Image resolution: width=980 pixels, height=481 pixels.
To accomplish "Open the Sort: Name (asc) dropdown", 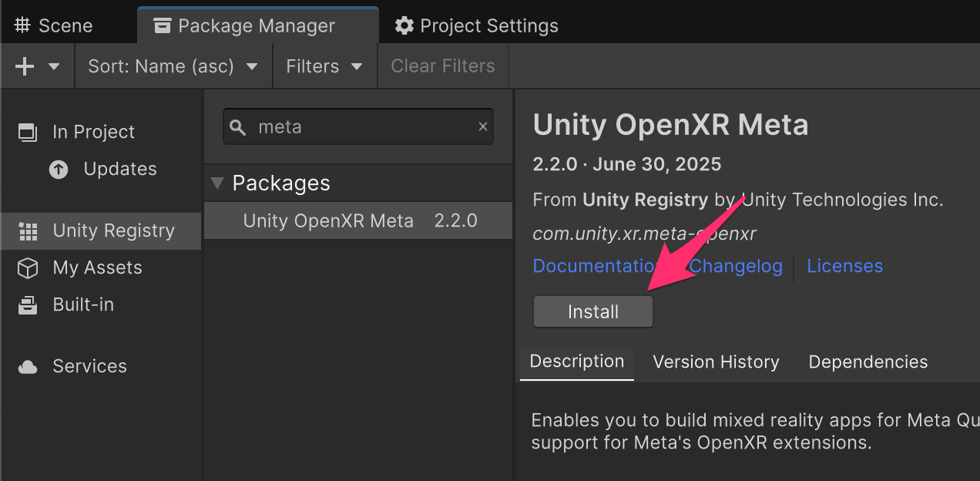I will pyautogui.click(x=173, y=66).
